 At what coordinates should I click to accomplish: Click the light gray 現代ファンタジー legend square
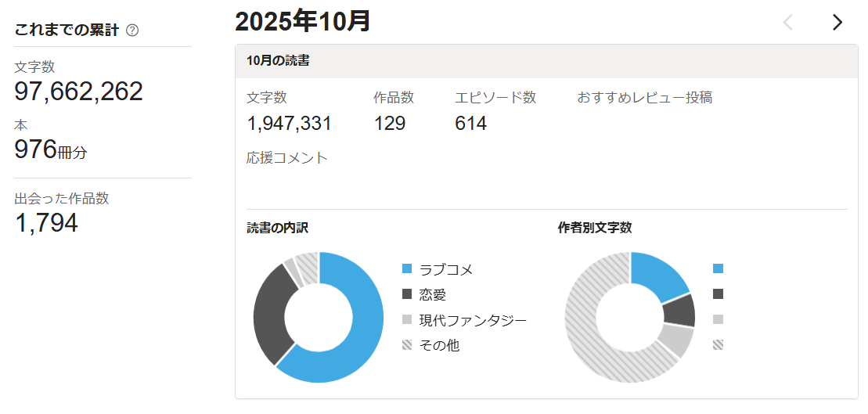[407, 319]
